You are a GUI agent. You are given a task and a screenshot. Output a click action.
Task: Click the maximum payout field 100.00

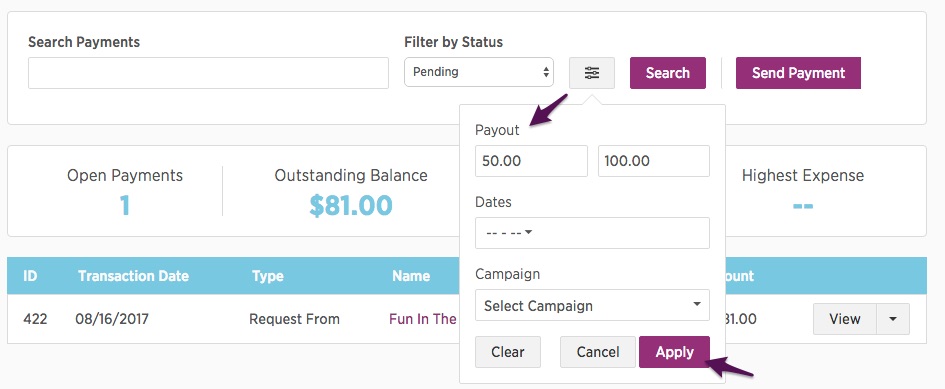point(654,161)
